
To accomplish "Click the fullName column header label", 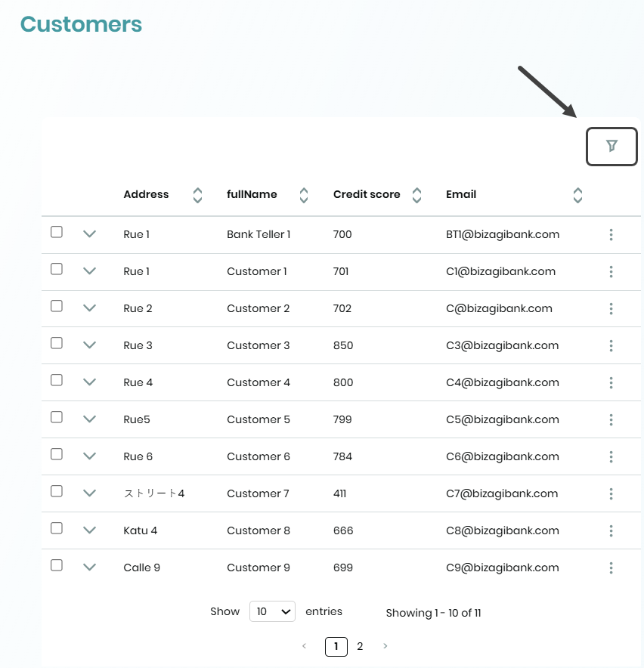I will 252,194.
